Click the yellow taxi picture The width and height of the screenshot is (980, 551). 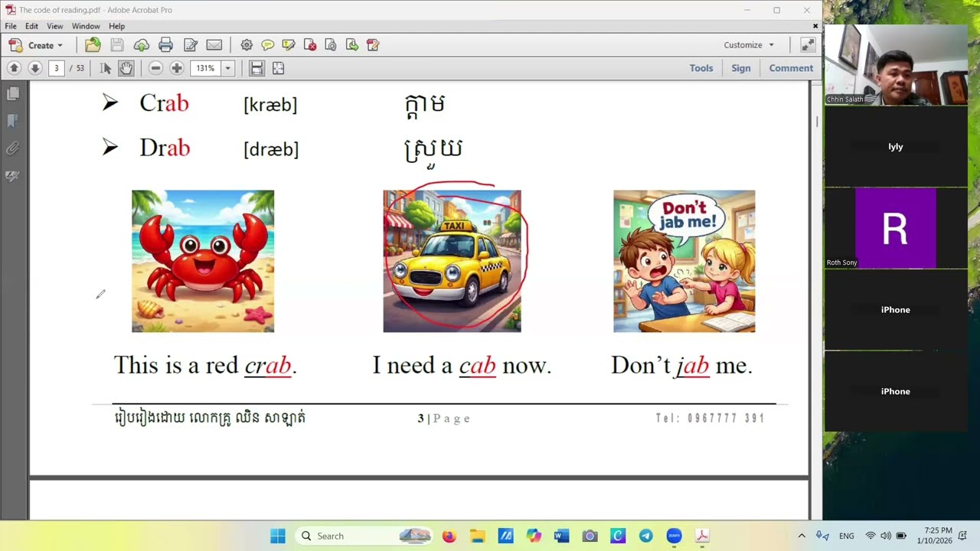pyautogui.click(x=452, y=261)
